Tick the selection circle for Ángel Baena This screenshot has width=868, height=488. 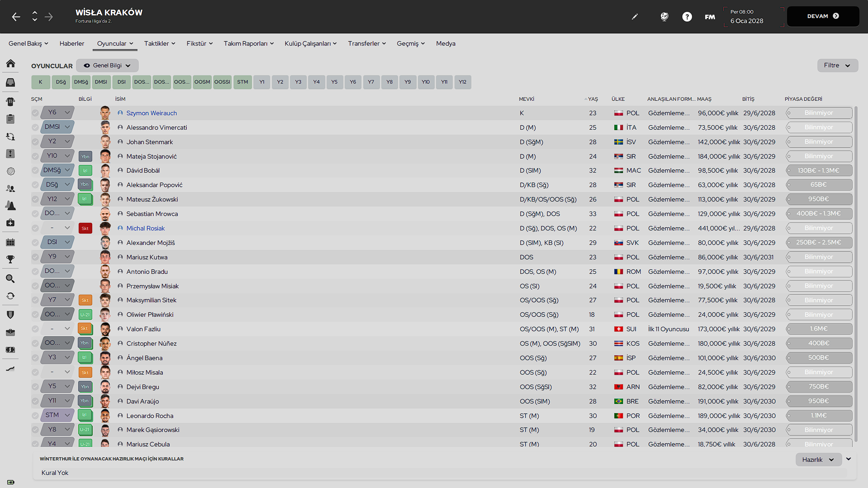(35, 358)
